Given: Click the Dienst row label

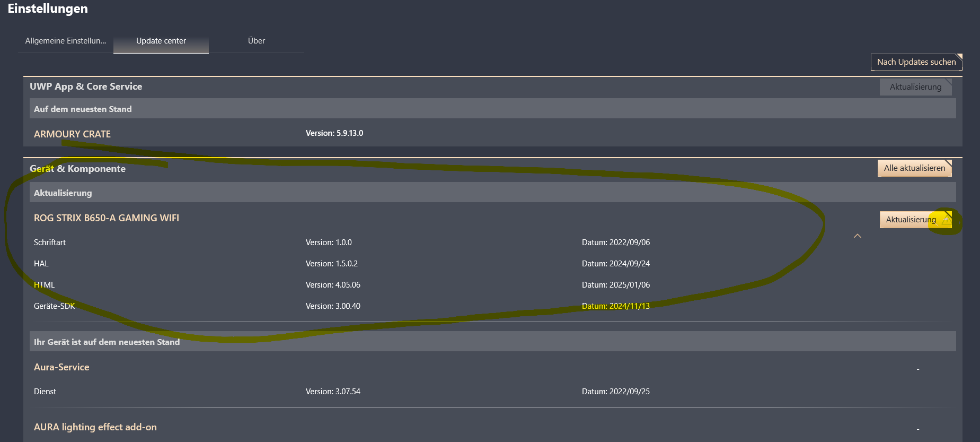Looking at the screenshot, I should tap(45, 392).
